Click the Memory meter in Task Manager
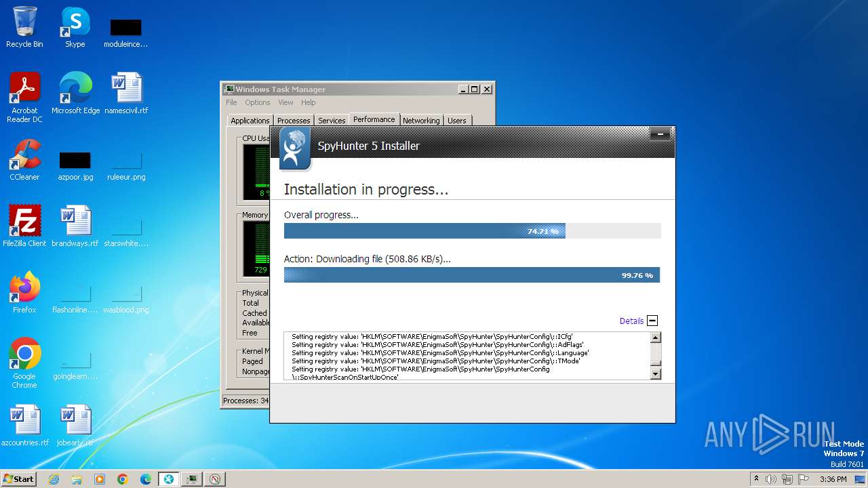 click(256, 249)
